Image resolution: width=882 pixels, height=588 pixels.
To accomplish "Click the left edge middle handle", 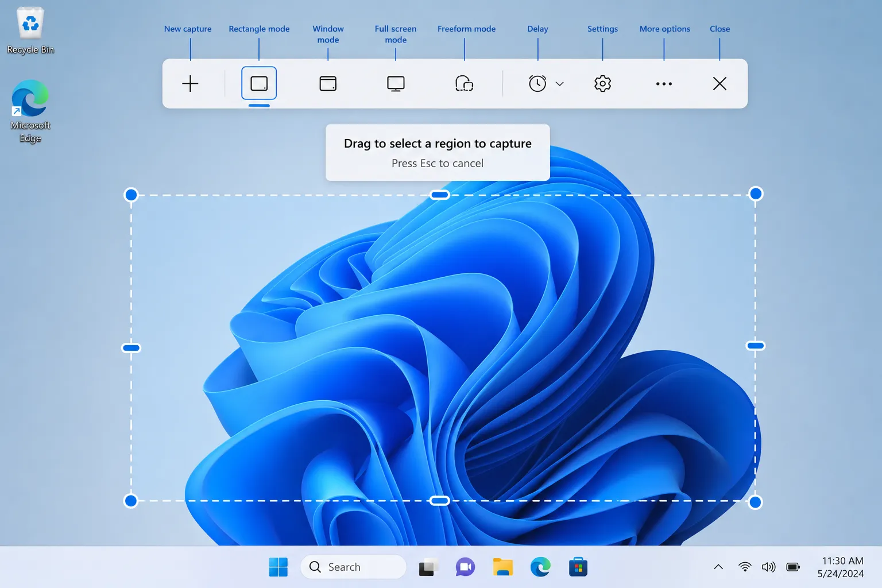I will point(131,348).
